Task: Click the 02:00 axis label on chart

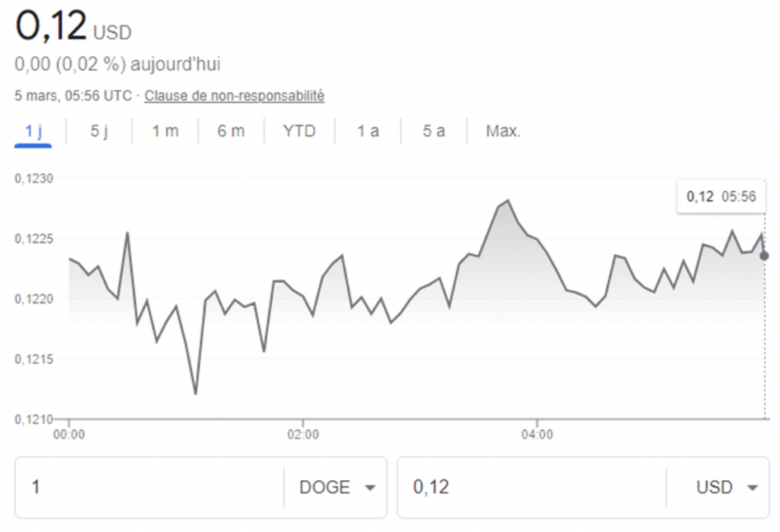Action: [x=304, y=434]
